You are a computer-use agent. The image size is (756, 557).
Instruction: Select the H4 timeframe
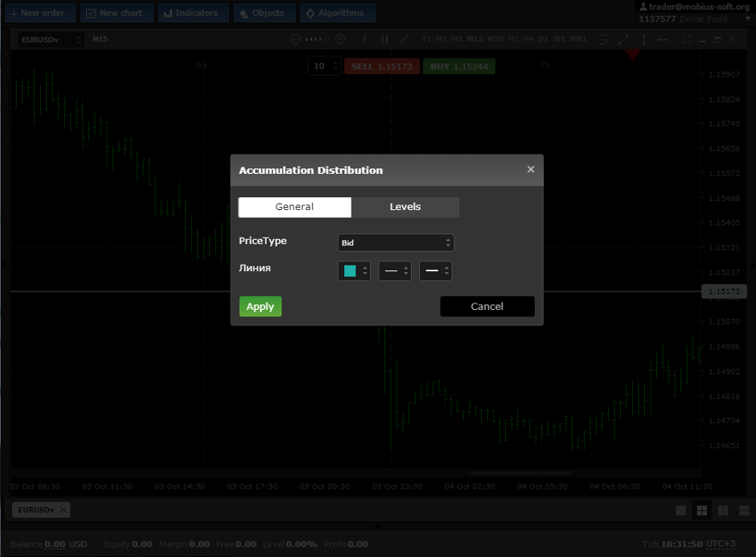click(528, 39)
